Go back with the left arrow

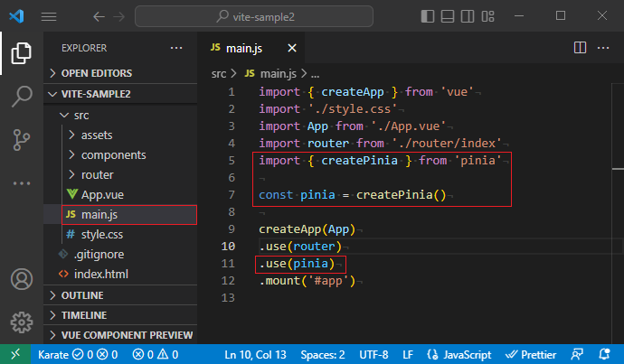(99, 16)
